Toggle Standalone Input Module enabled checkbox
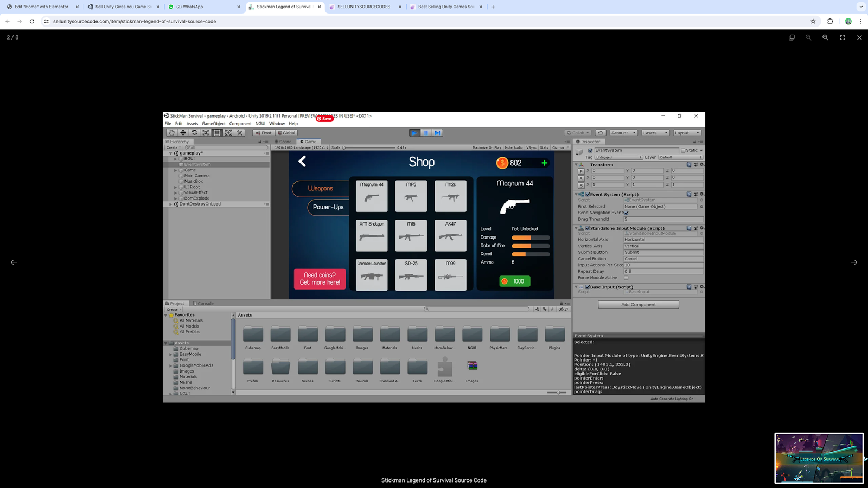The width and height of the screenshot is (868, 488). coord(588,228)
